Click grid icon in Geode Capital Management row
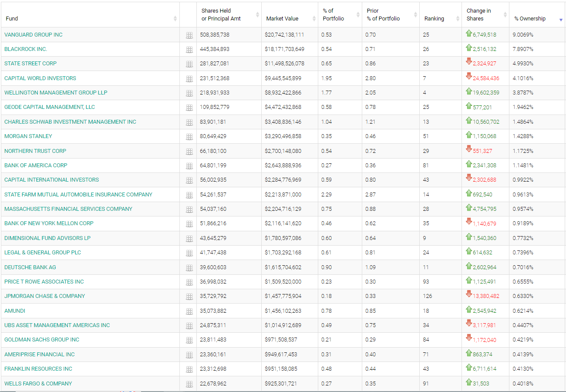The image size is (566, 392). (x=189, y=108)
